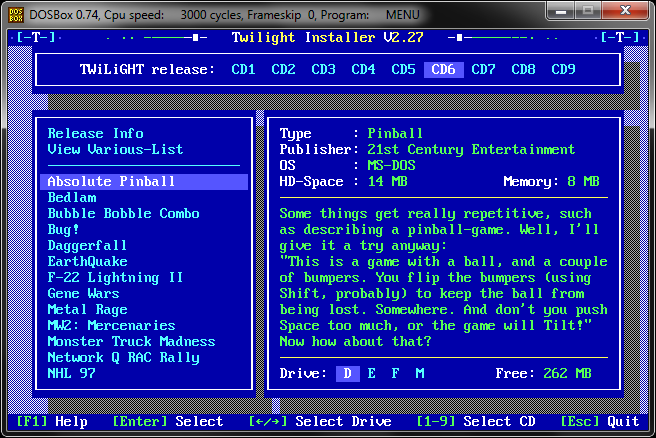Screen dimensions: 656x438
Task: Click the Publisher value 21st Century Entertainment
Action: [471, 149]
